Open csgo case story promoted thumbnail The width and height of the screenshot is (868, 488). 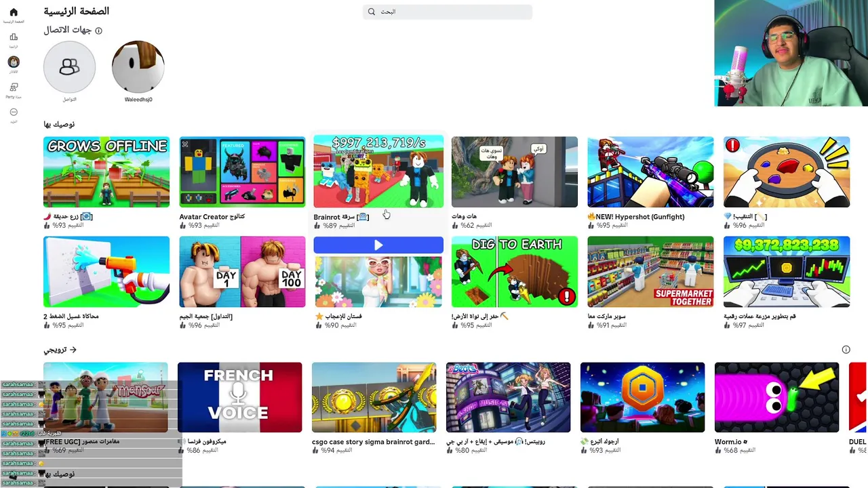click(374, 397)
